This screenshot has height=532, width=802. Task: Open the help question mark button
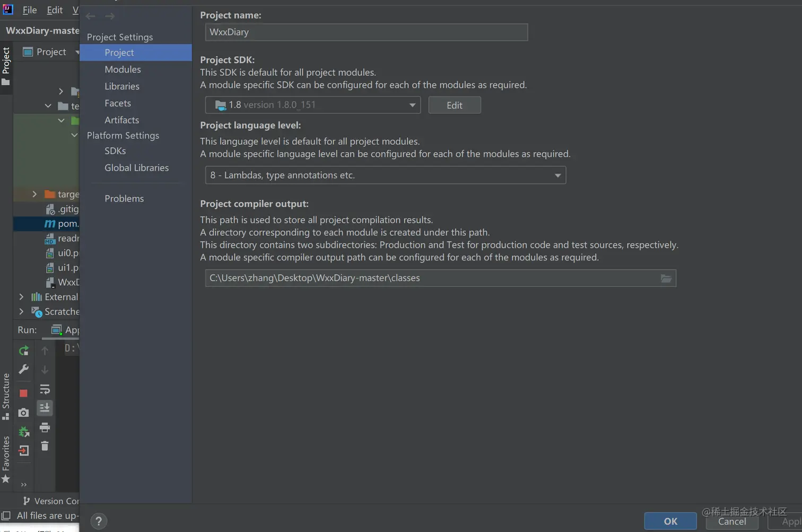[99, 521]
